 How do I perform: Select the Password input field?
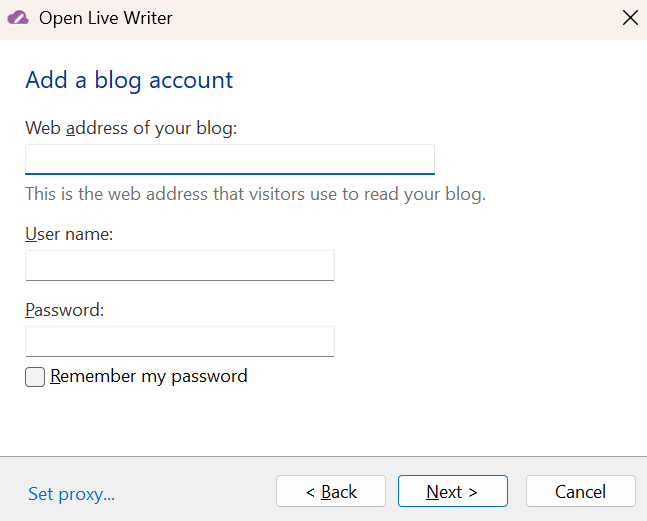click(x=179, y=342)
